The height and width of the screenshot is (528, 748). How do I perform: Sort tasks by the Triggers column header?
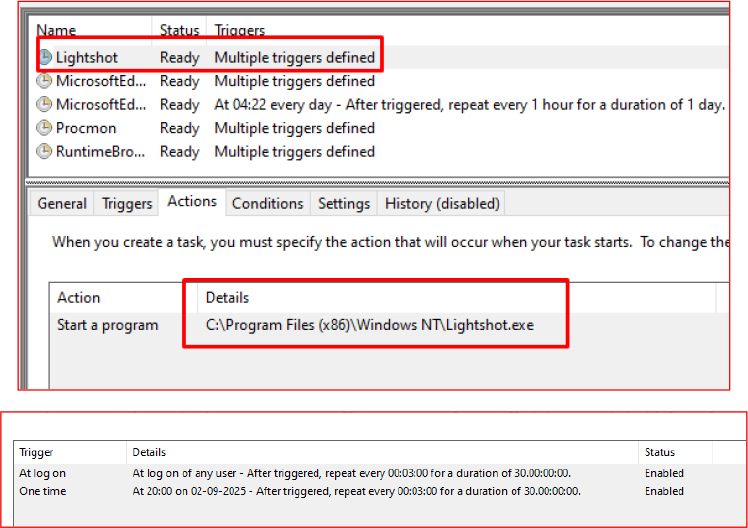[x=239, y=30]
